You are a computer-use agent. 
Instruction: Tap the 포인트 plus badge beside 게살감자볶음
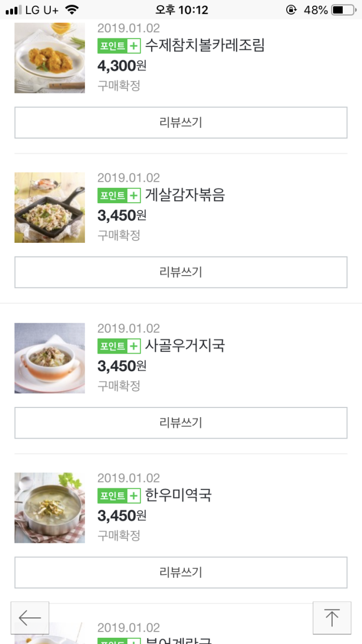click(119, 196)
